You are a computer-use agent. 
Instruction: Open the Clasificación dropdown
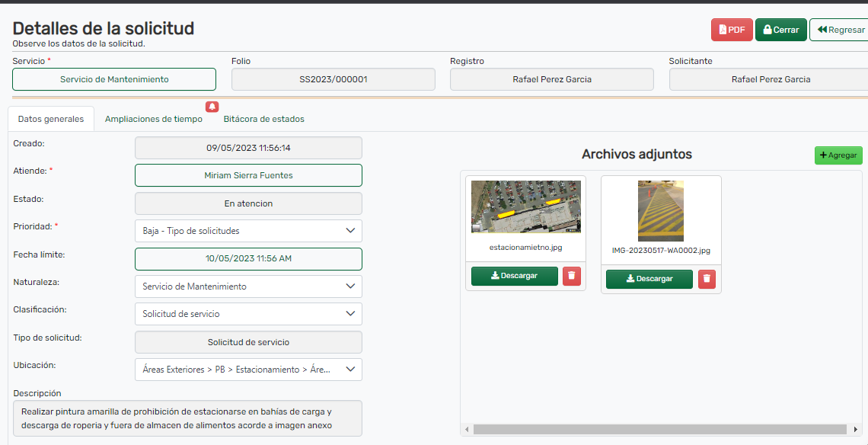pos(247,314)
